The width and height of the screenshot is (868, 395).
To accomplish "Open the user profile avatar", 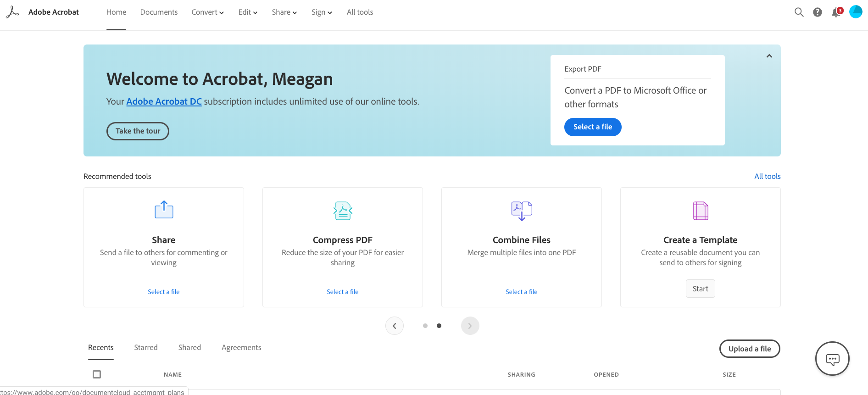I will pyautogui.click(x=856, y=12).
